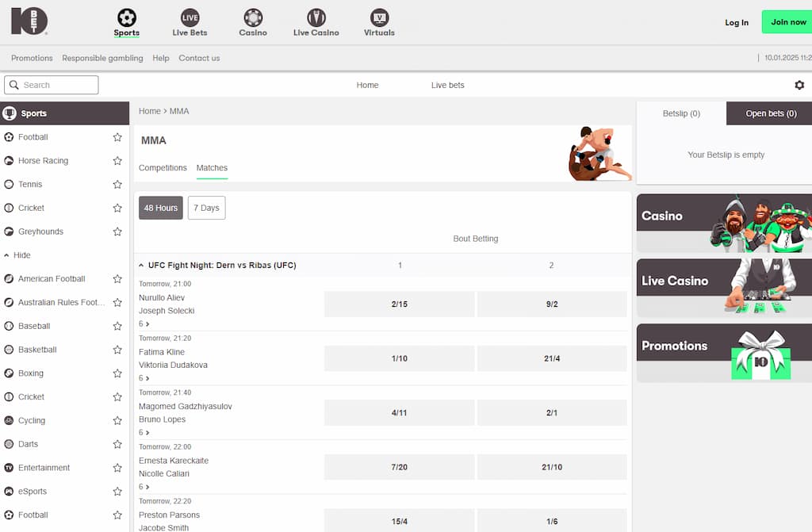
Task: Click the Horse Racing sport icon
Action: point(9,161)
